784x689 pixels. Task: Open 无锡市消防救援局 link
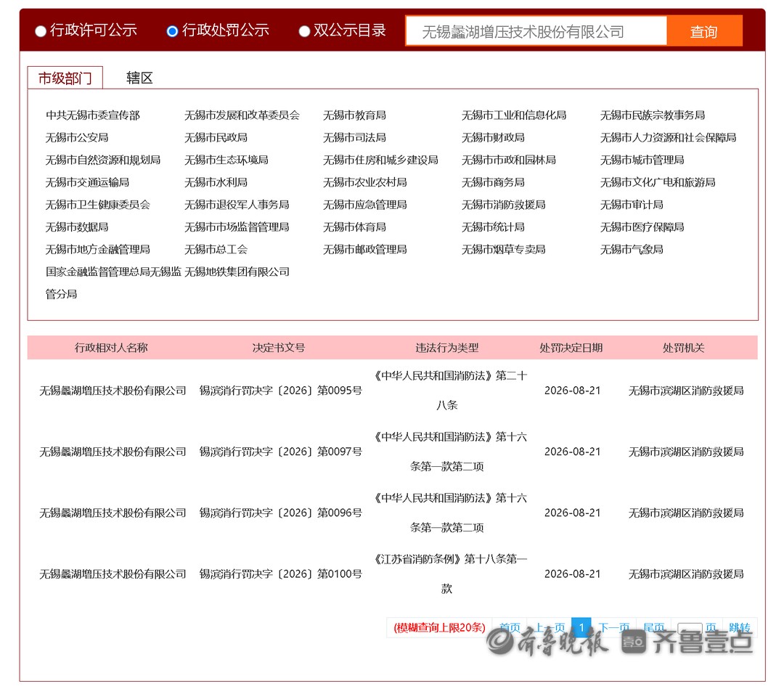[x=504, y=205]
